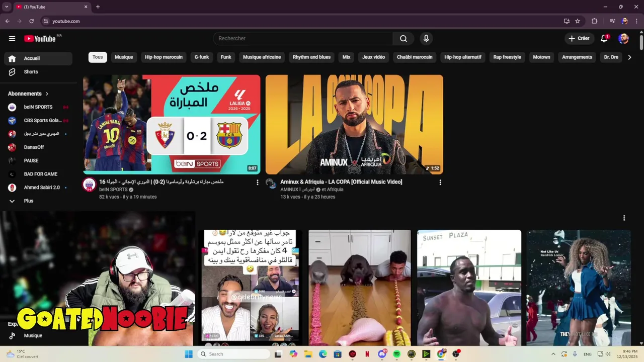Image resolution: width=644 pixels, height=362 pixels.
Task: Click the Créer button
Action: point(579,39)
